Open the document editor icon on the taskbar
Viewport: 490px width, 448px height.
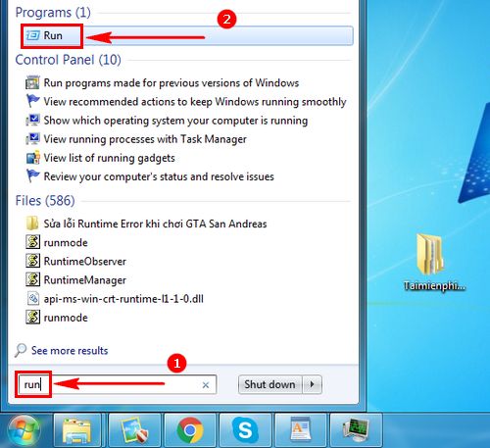point(301,430)
